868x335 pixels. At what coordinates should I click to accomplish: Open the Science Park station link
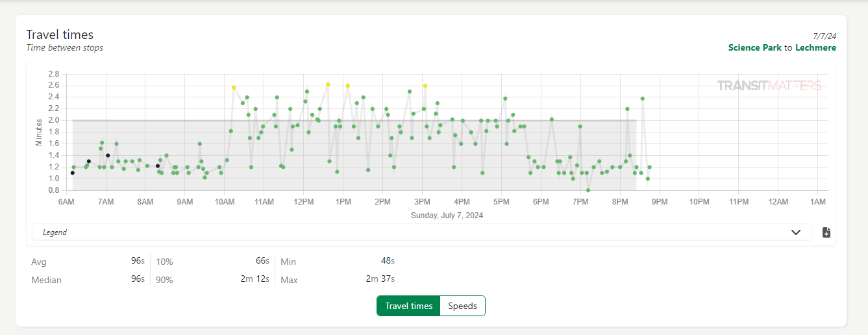pos(754,47)
